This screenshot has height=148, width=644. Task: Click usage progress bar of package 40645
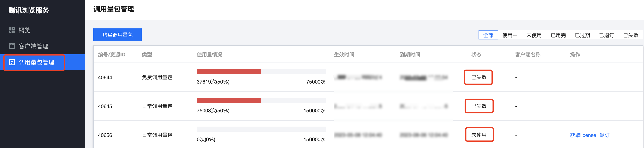261,100
